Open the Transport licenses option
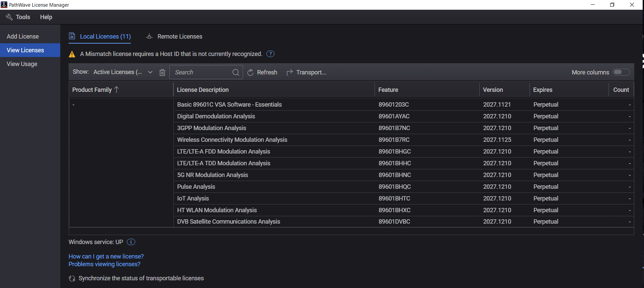Image resolution: width=644 pixels, height=288 pixels. [x=307, y=72]
